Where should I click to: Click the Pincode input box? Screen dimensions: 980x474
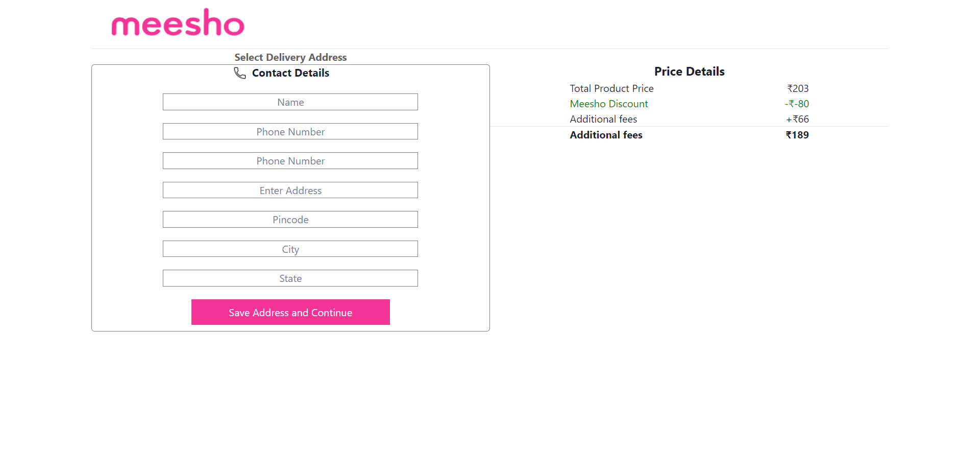coord(290,219)
